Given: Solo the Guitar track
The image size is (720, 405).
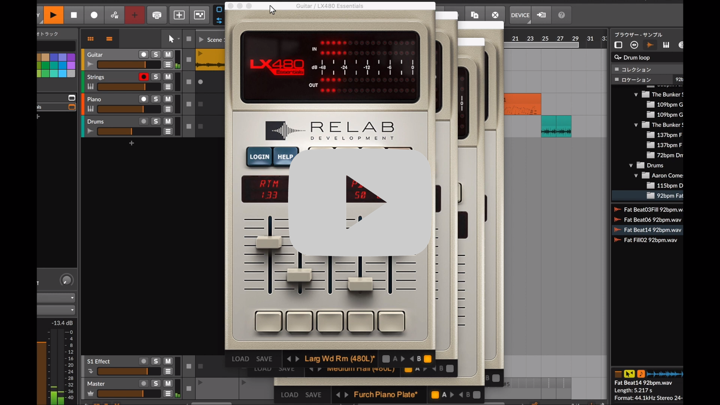Looking at the screenshot, I should [x=156, y=55].
